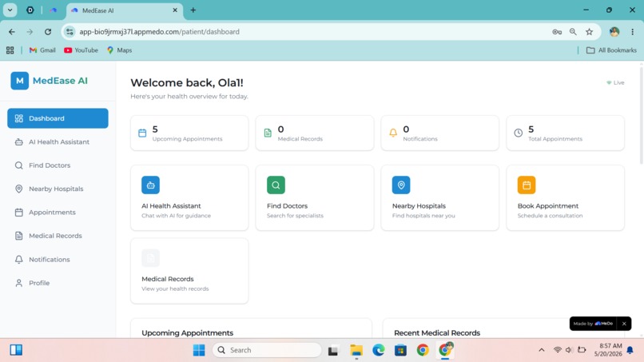Viewport: 644px width, 362px height.
Task: Click the location pin icon on Nearby Hospitals card
Action: point(401,185)
